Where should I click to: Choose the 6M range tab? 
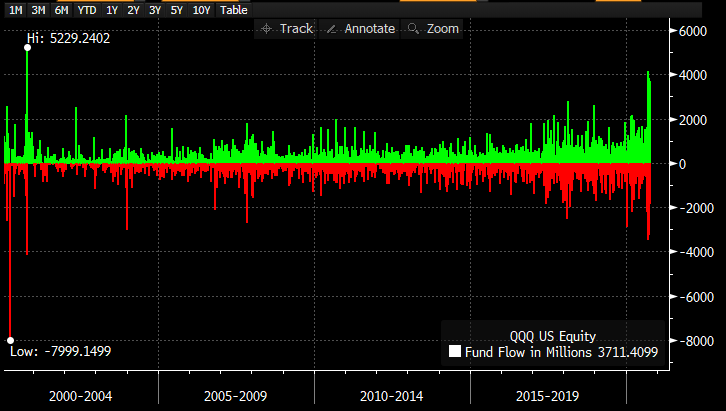[62, 10]
